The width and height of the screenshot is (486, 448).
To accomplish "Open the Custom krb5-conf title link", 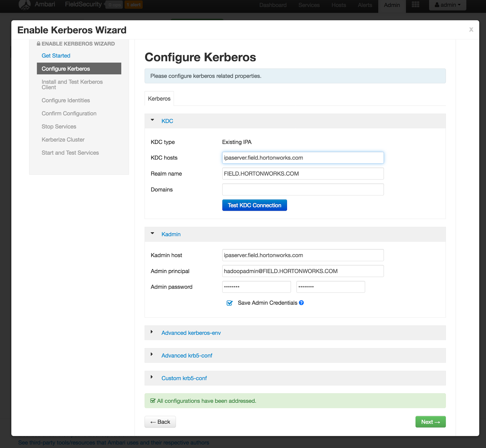I will pos(184,378).
